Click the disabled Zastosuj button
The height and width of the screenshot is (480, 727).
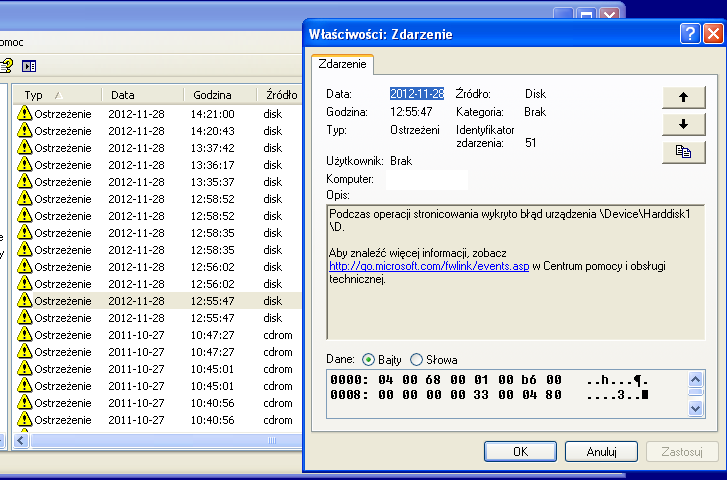tap(682, 451)
